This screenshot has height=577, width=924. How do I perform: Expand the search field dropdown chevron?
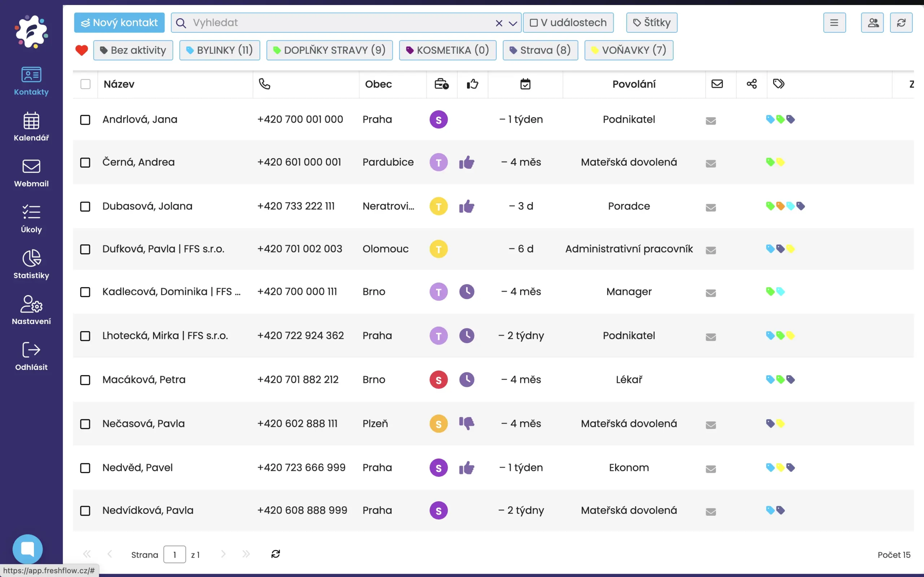513,23
